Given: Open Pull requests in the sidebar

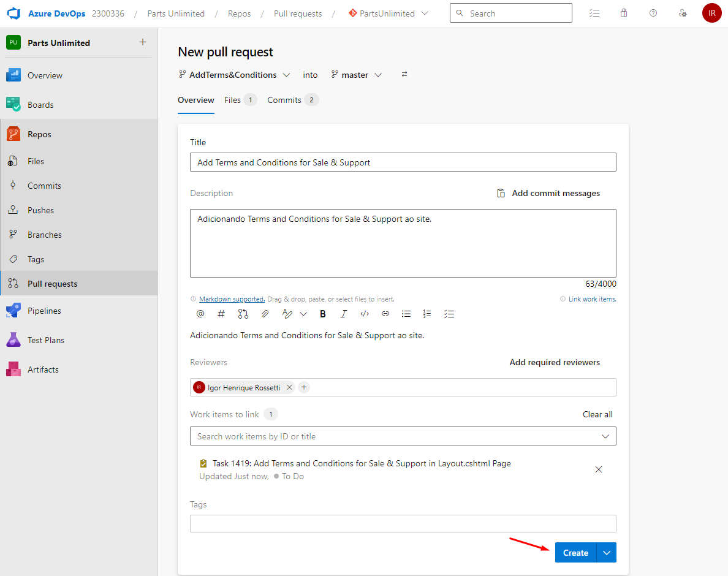Looking at the screenshot, I should coord(79,284).
